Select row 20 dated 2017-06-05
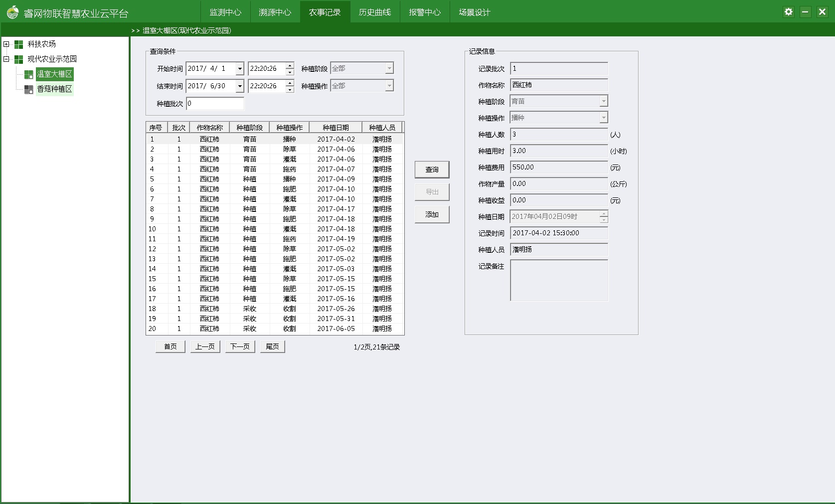 point(275,329)
